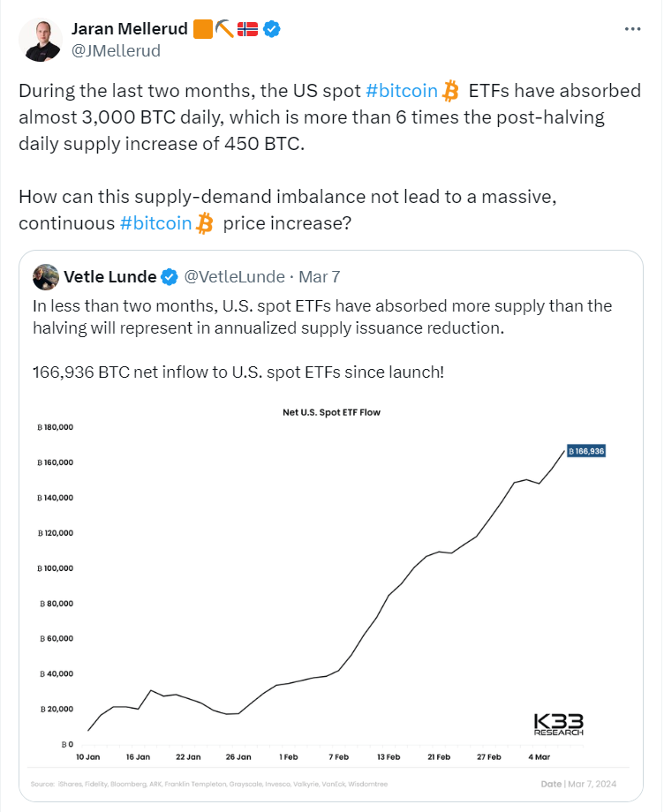The image size is (664, 812).
Task: Click the Jaran Mellerud display name
Action: coord(130,29)
